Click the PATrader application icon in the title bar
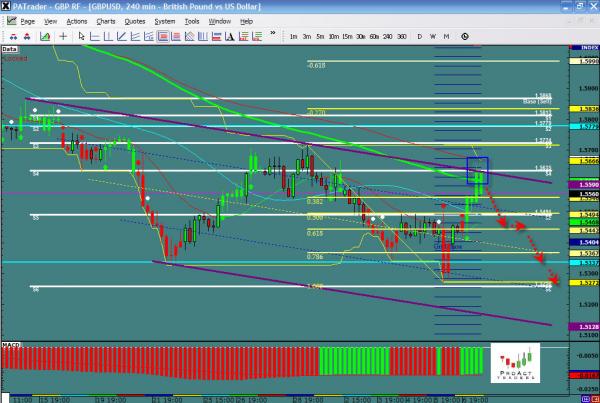Image resolution: width=600 pixels, height=403 pixels. pos(7,6)
